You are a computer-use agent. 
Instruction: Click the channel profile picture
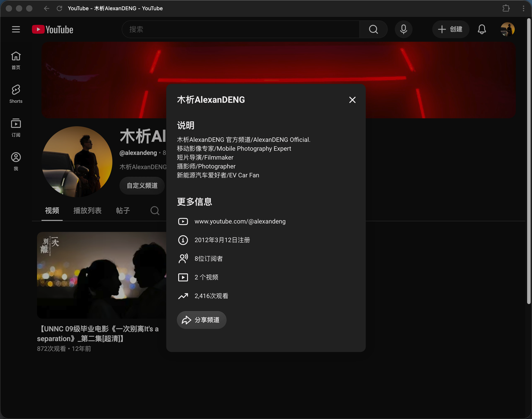point(77,162)
